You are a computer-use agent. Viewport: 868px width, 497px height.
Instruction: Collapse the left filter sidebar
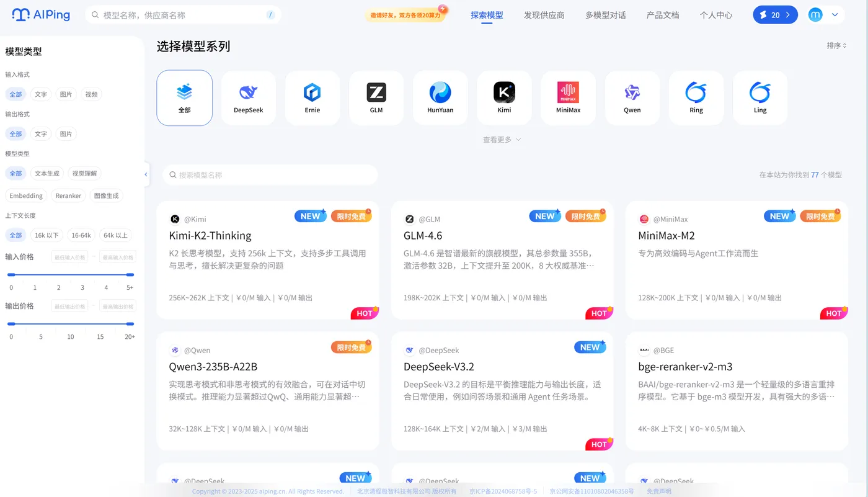tap(146, 174)
